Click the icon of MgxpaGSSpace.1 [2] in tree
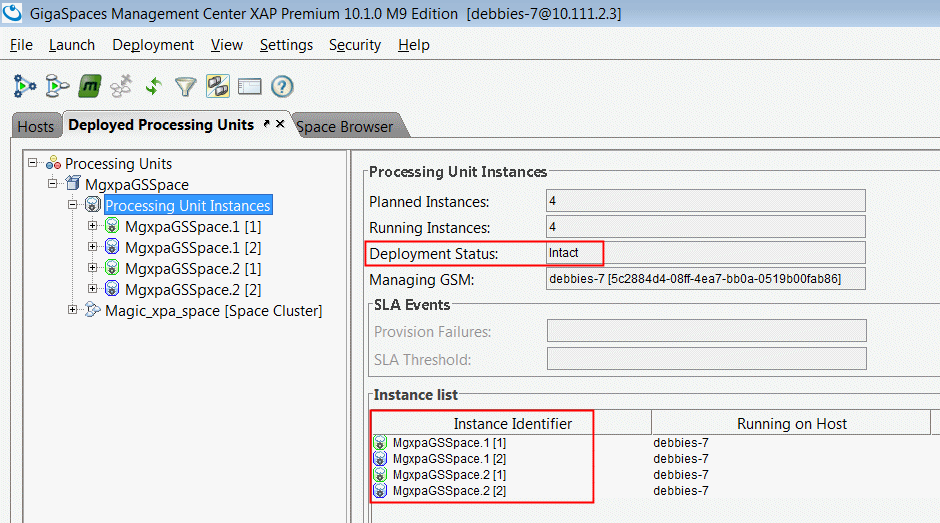This screenshot has height=523, width=940. 112,247
